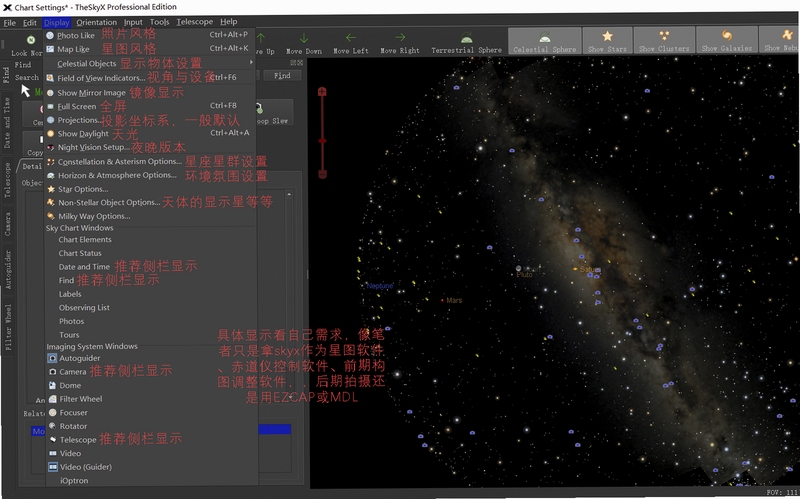The height and width of the screenshot is (499, 800).
Task: Show Chart Status window
Action: click(x=80, y=253)
